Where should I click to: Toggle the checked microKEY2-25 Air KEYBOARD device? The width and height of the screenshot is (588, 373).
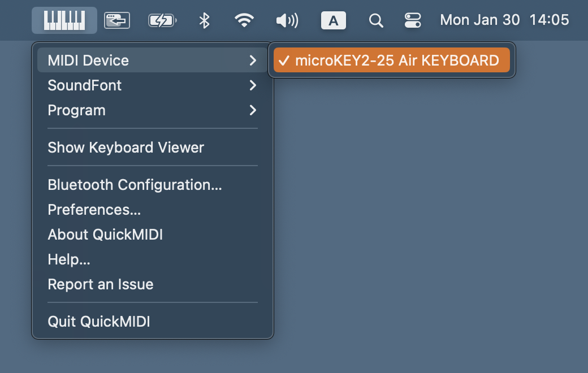point(391,60)
